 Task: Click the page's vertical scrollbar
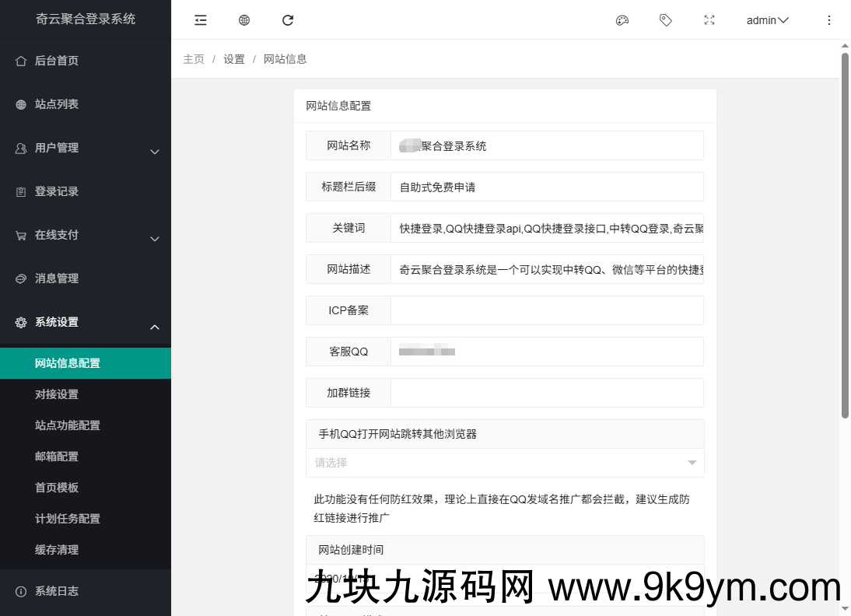[845, 236]
